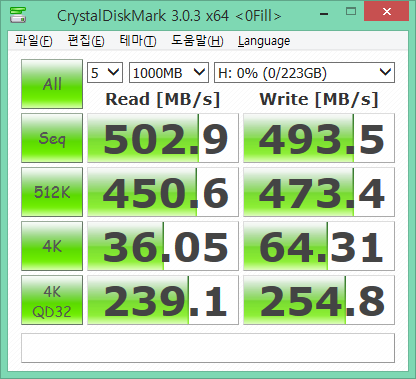Click the 512K read result 450.6
Image resolution: width=416 pixels, height=379 pixels.
(163, 192)
